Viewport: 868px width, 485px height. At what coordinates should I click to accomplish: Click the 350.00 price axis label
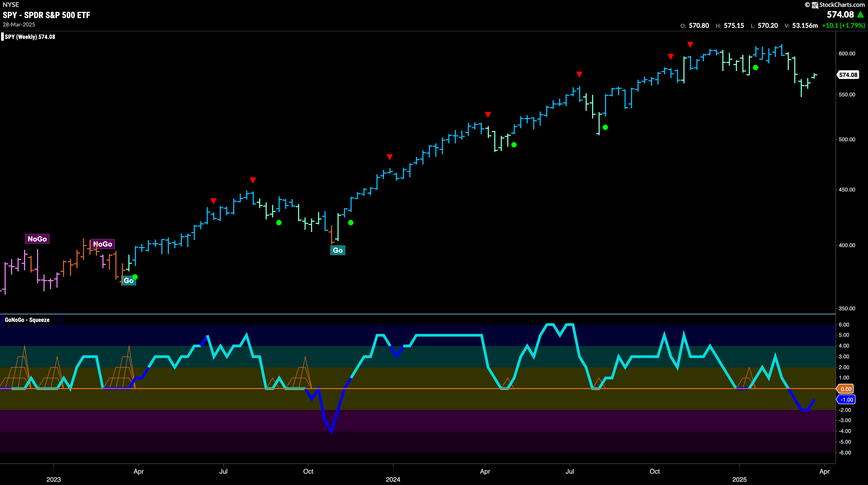[847, 308]
